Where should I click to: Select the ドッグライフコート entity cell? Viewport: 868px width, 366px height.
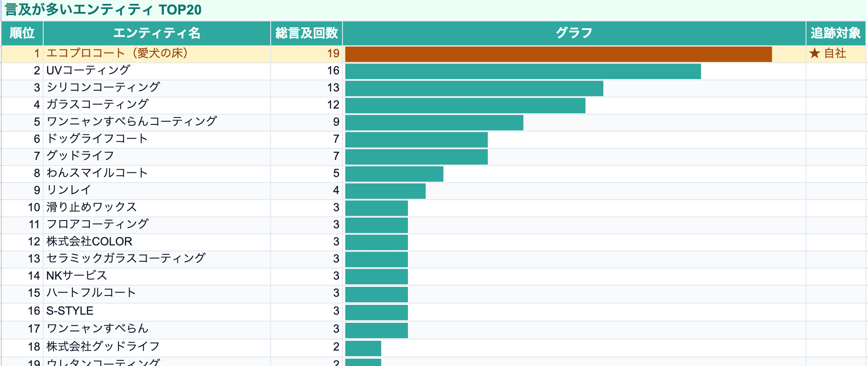pos(157,139)
